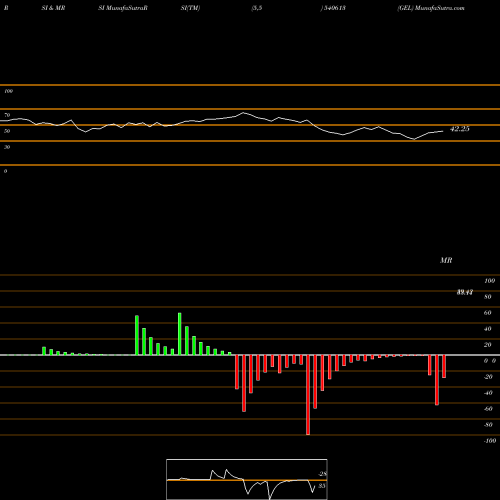Click the MR panel's -80 axis label
The image size is (500, 500).
click(488, 425)
